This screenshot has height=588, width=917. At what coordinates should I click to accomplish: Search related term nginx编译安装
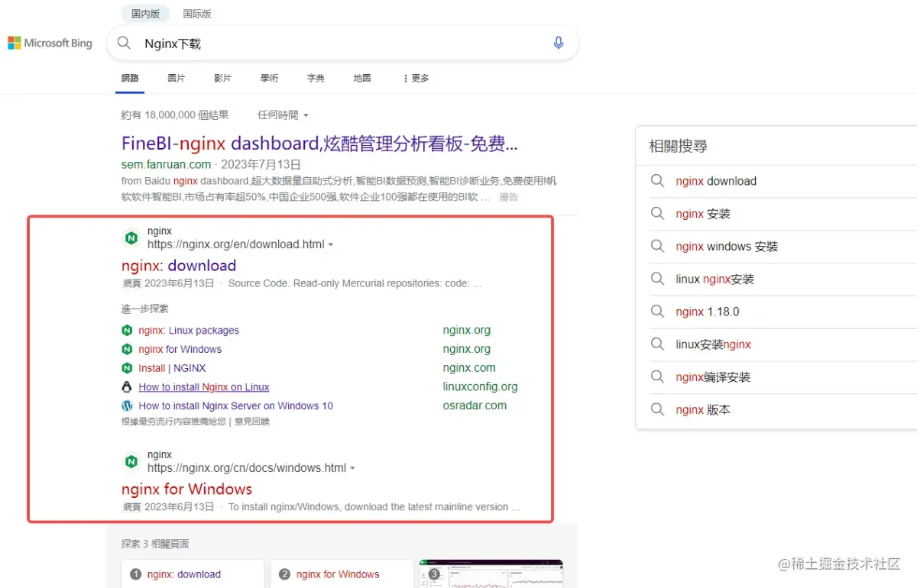(713, 377)
